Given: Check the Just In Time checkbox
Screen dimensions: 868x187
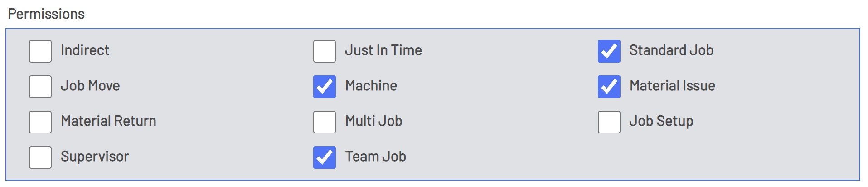Looking at the screenshot, I should point(325,51).
